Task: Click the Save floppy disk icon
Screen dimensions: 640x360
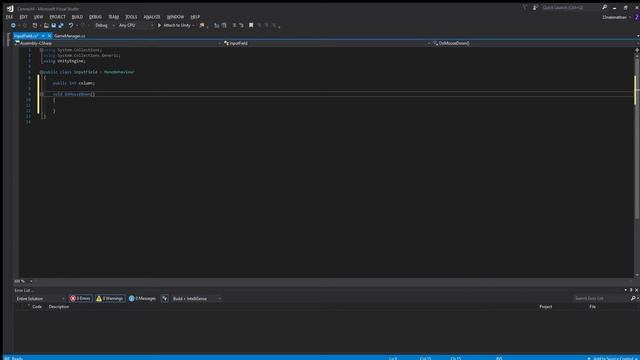Action: coord(53,25)
